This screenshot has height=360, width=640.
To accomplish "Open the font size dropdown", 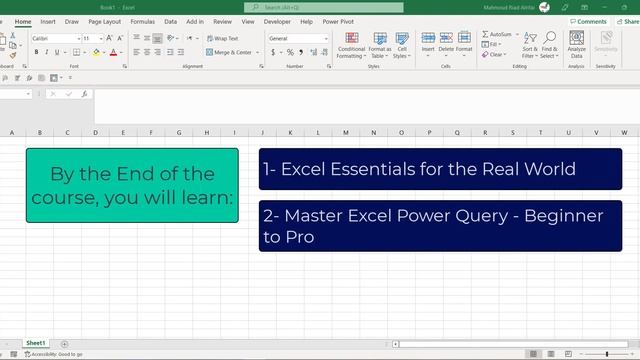I will pos(101,38).
